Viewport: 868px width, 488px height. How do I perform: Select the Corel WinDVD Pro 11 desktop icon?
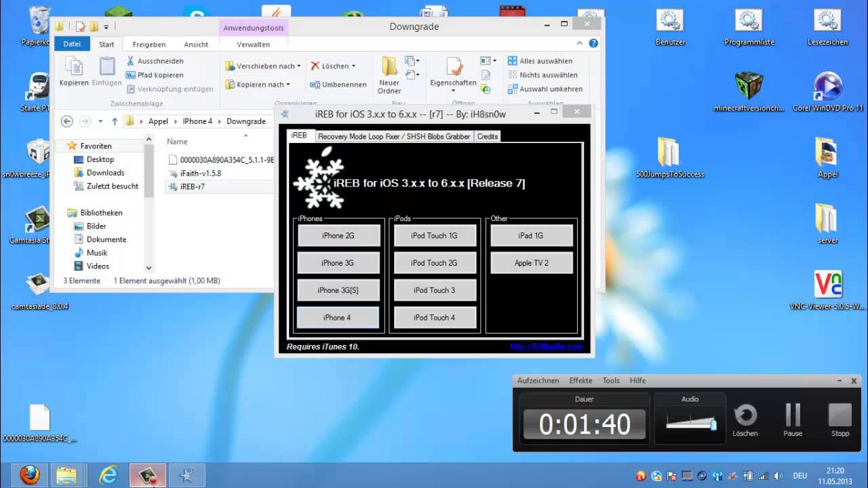click(x=827, y=91)
